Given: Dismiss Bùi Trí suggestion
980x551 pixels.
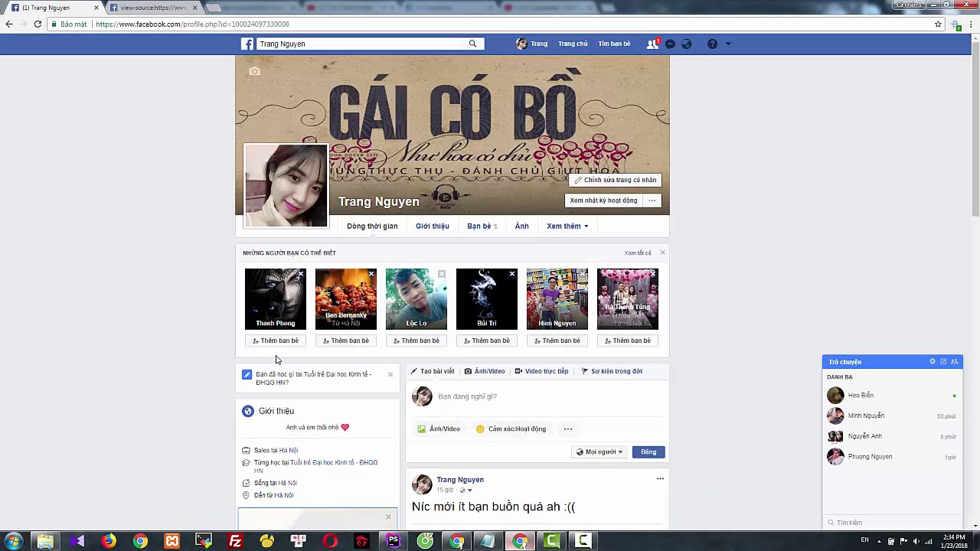Looking at the screenshot, I should [512, 274].
